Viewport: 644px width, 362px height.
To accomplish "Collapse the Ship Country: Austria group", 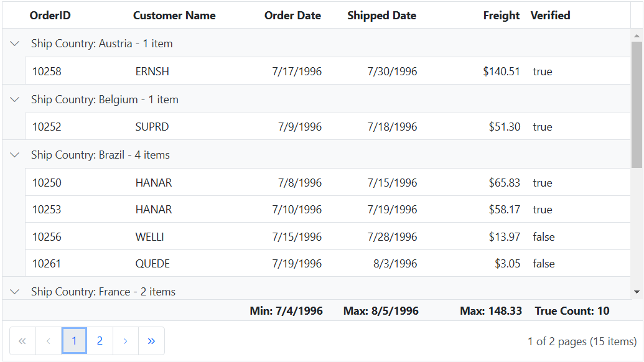I will (15, 44).
